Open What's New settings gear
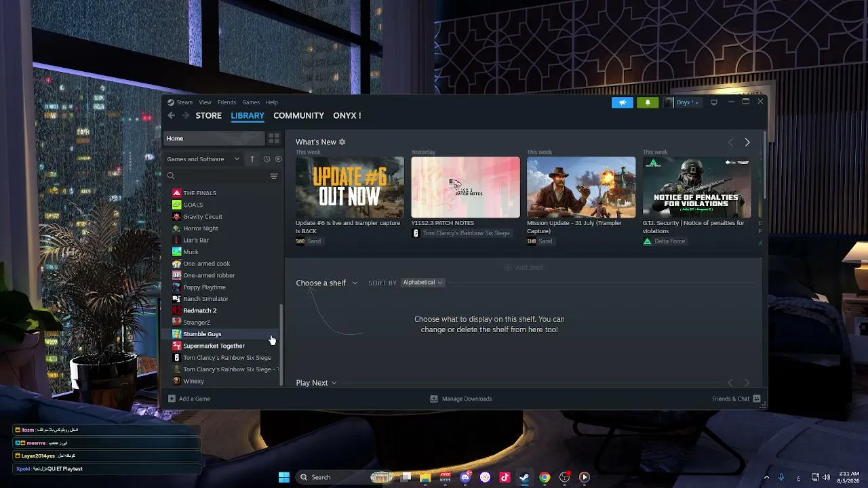 point(342,142)
